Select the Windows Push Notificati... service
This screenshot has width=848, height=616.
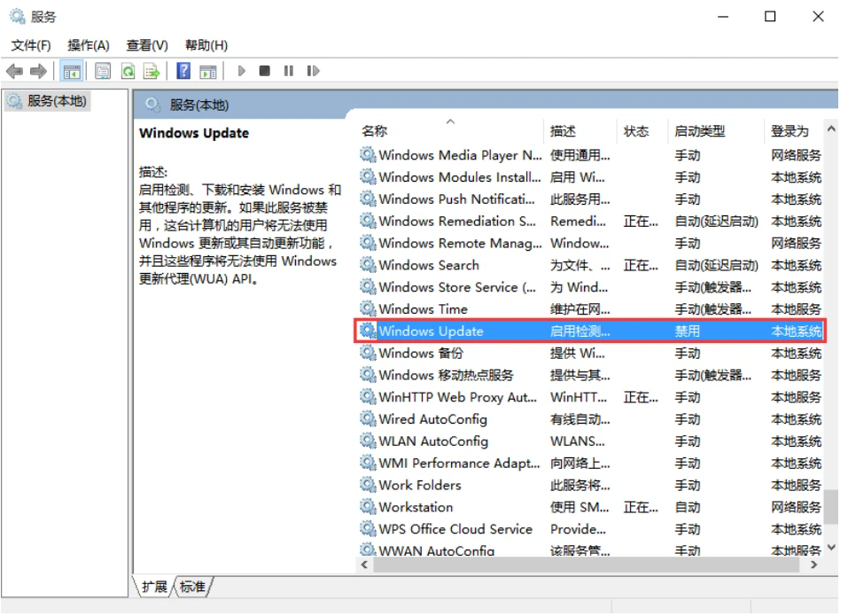pos(591,199)
